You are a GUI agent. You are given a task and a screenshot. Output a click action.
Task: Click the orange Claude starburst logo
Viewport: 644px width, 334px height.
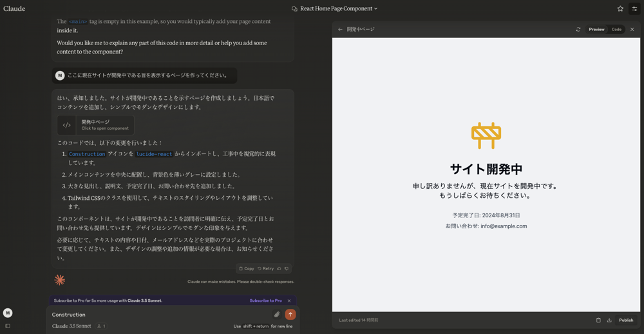tap(59, 280)
